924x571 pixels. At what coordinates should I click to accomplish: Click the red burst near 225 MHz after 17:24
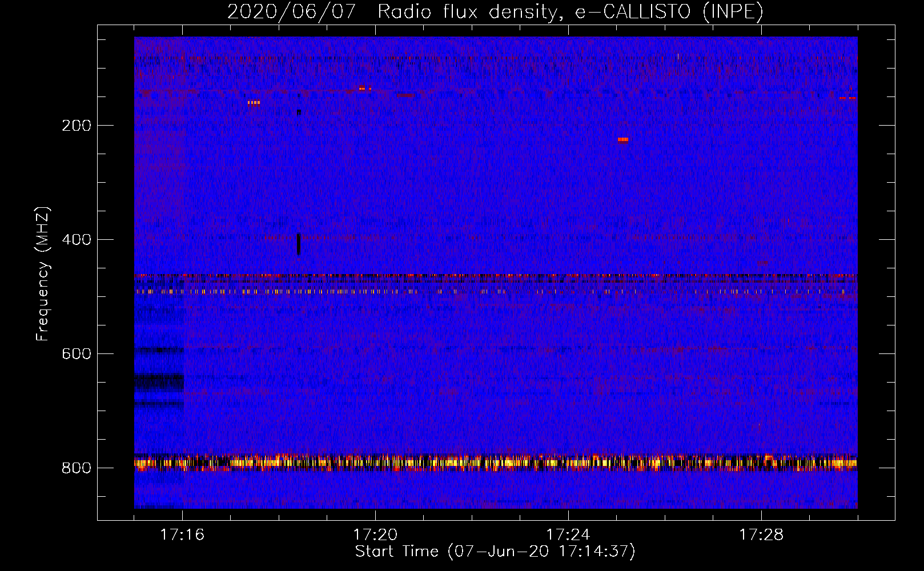[x=623, y=139]
